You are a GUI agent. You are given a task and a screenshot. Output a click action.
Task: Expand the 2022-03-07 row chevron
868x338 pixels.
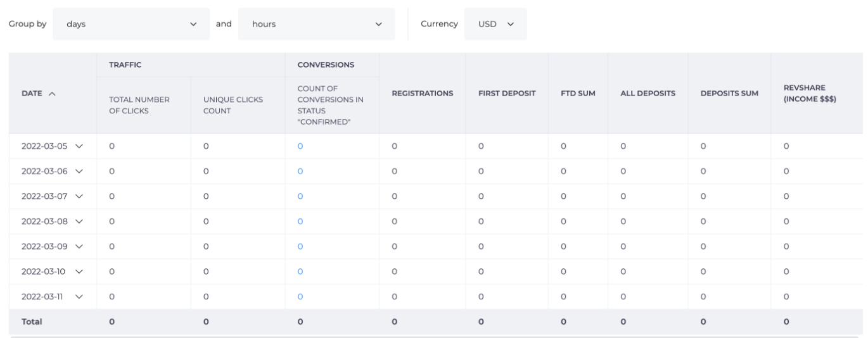[x=79, y=196]
